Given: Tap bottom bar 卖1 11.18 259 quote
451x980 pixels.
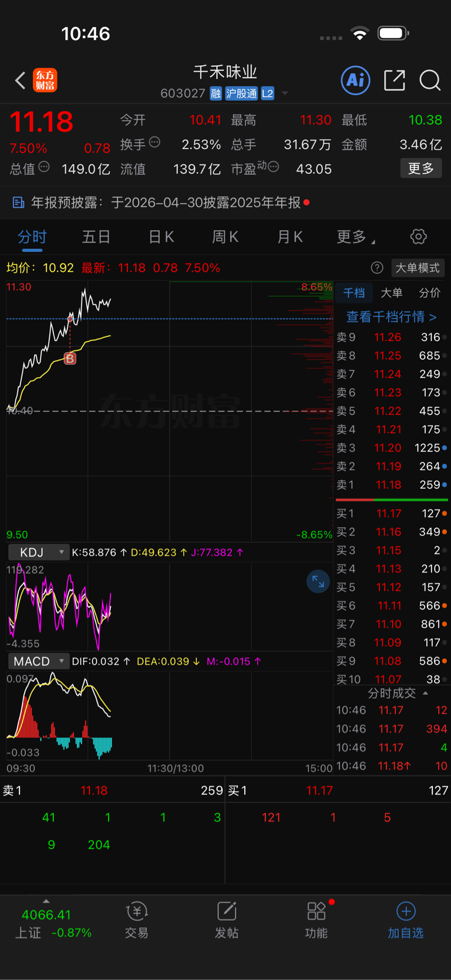Looking at the screenshot, I should coord(112,790).
